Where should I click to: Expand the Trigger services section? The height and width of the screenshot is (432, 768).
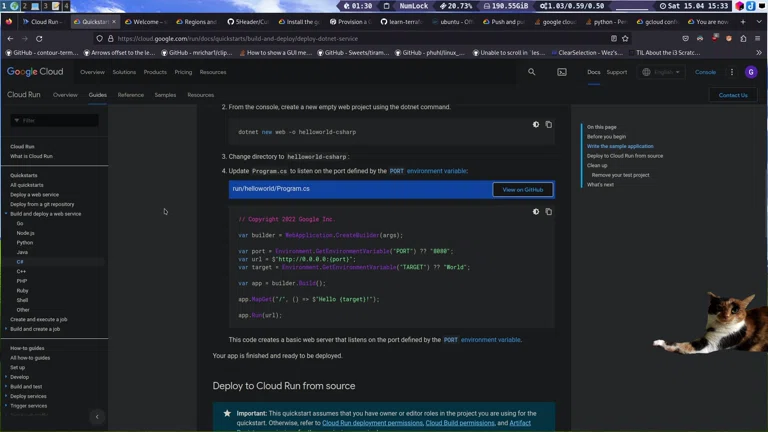point(6,406)
